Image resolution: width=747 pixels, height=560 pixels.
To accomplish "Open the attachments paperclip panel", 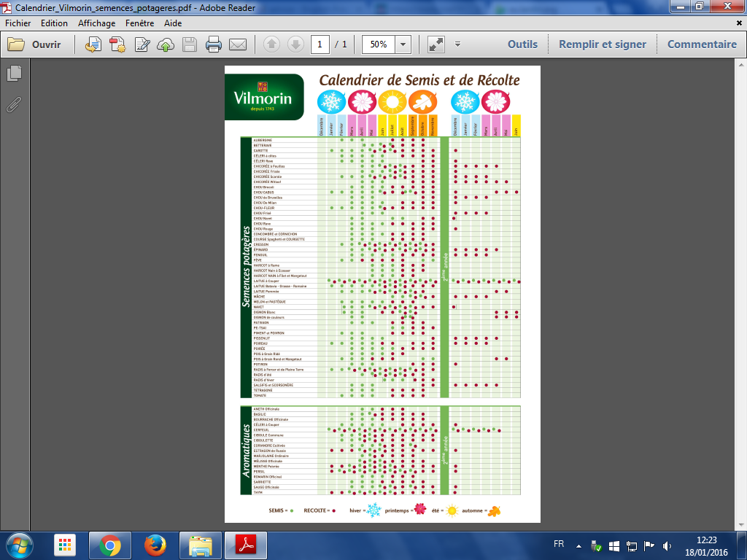I will pyautogui.click(x=14, y=104).
